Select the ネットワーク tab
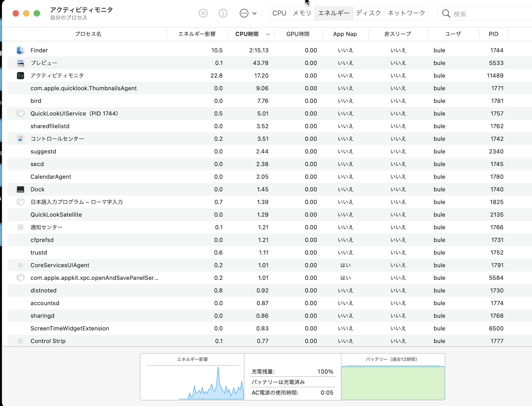The height and width of the screenshot is (406, 532). (406, 13)
